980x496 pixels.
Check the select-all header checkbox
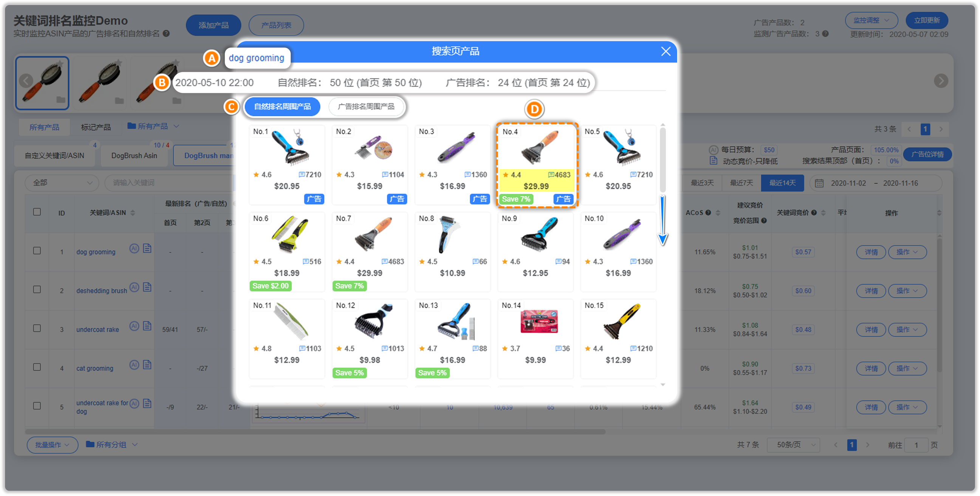(37, 212)
